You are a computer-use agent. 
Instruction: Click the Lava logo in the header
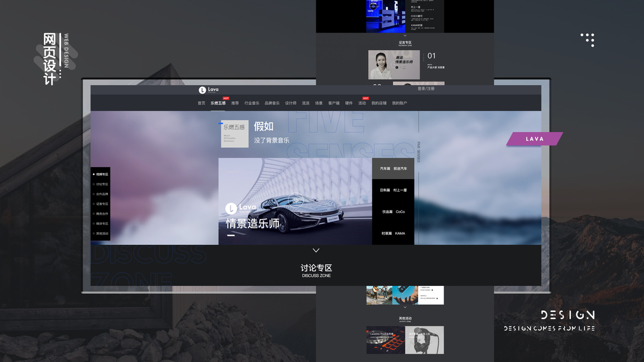point(209,90)
